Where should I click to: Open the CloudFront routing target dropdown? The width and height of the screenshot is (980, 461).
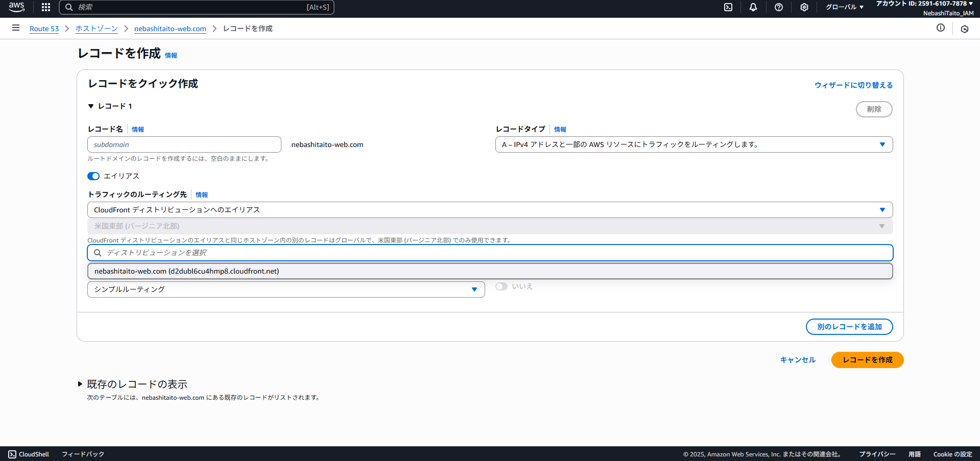click(x=490, y=210)
